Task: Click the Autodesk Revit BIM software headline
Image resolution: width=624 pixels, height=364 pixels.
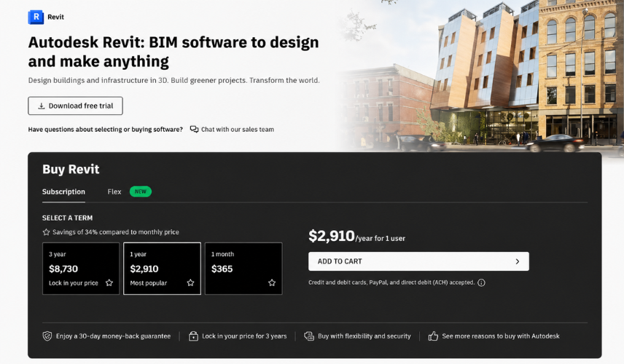Action: click(x=173, y=52)
